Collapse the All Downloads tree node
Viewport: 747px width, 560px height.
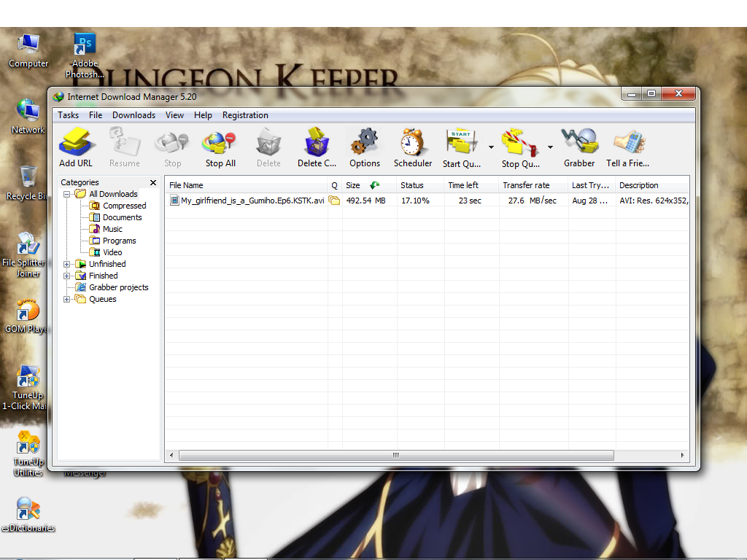(66, 194)
